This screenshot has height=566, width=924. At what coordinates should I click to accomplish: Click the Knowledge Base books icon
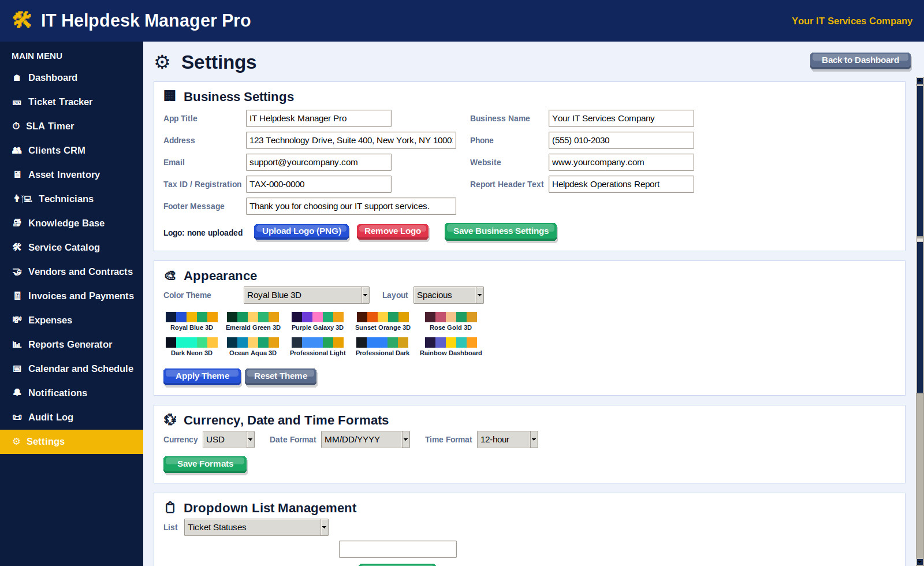point(17,223)
